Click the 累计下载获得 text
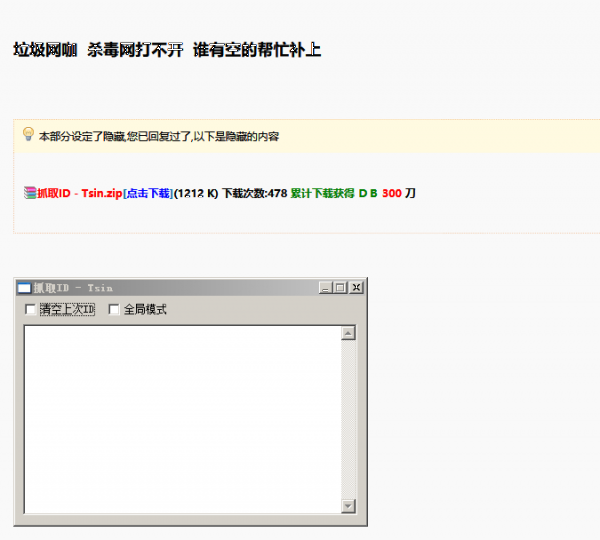The height and width of the screenshot is (540, 600). click(x=322, y=193)
